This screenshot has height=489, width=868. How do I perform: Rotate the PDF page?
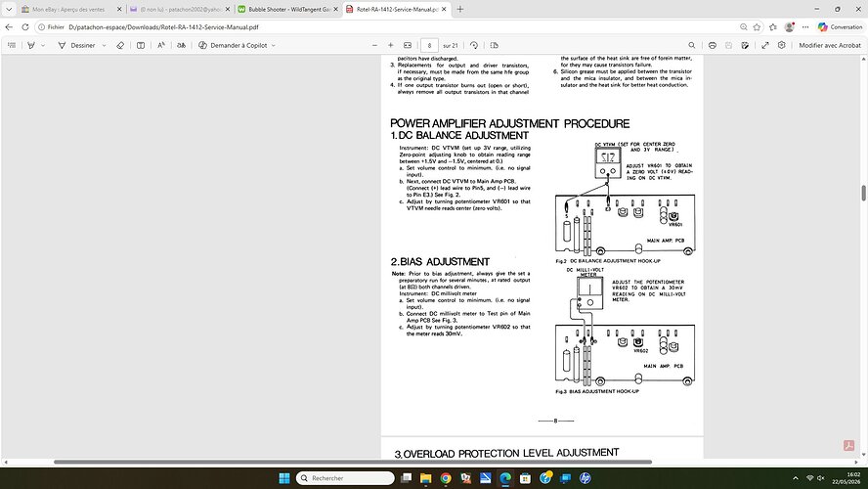474,45
